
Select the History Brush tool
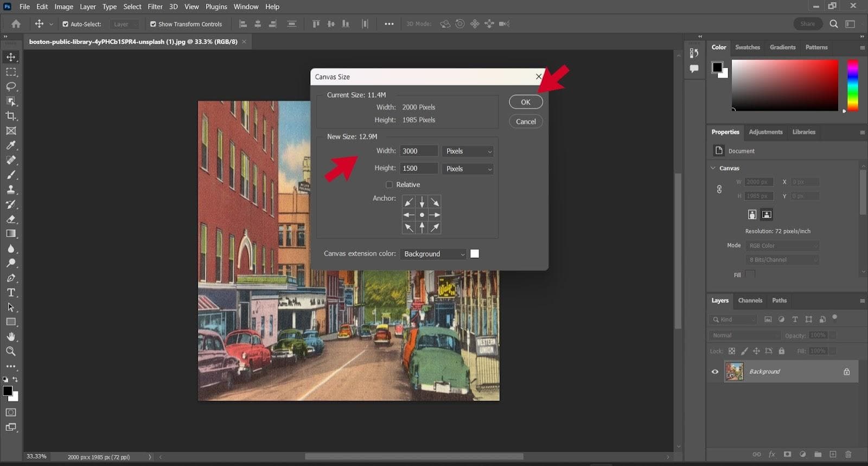(11, 205)
